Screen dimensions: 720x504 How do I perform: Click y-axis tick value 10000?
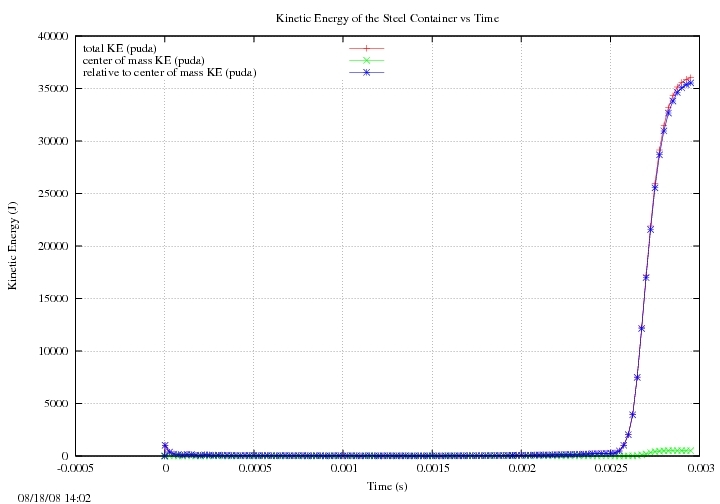pyautogui.click(x=53, y=351)
